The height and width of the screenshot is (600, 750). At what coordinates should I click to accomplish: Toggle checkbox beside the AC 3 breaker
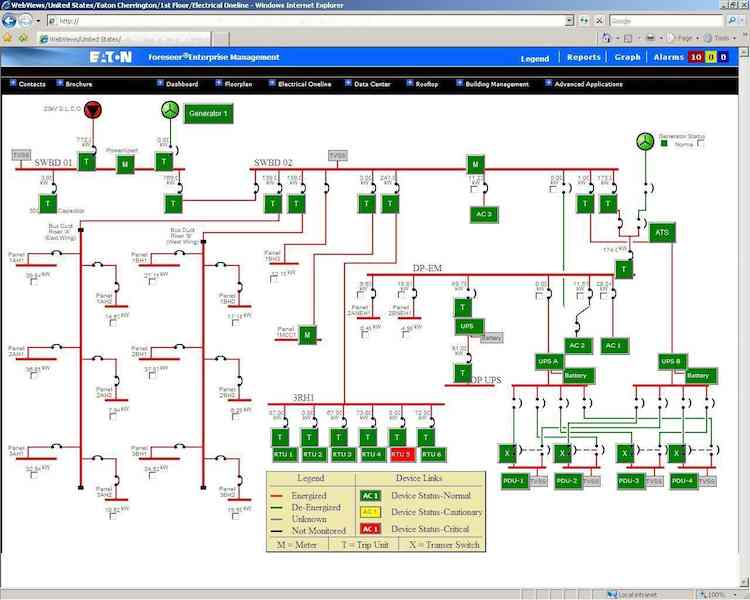click(x=474, y=189)
